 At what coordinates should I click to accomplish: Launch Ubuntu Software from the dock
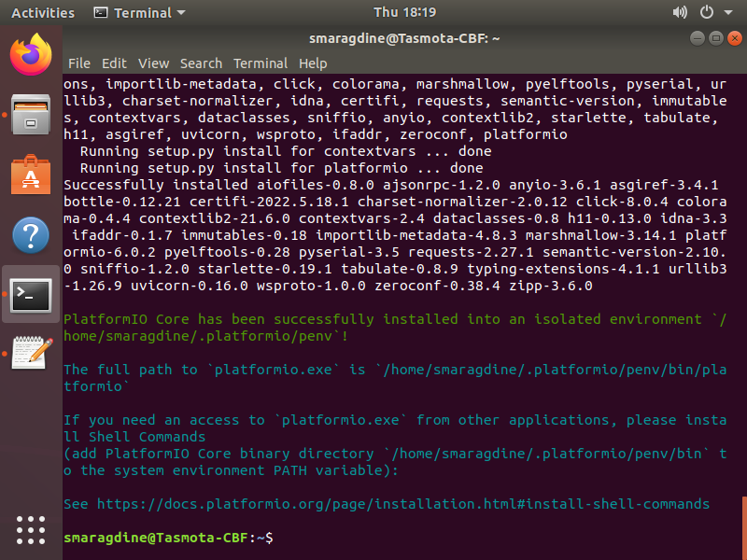tap(31, 175)
